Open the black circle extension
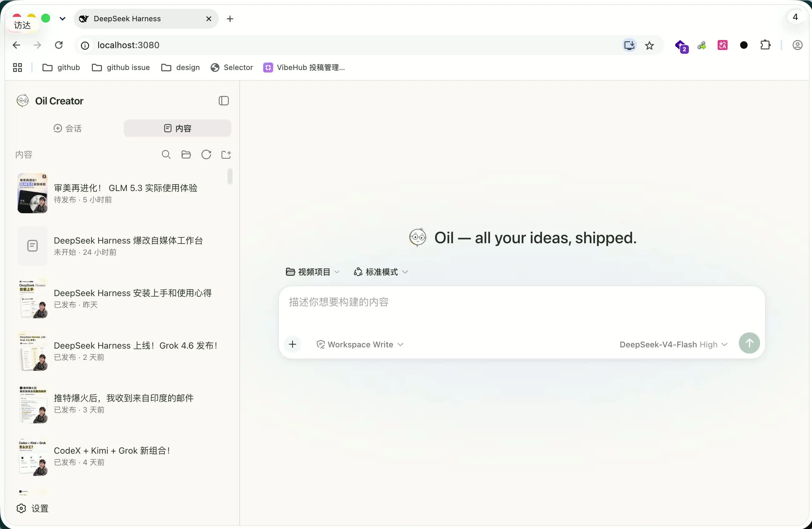Screen dimensions: 812x529 [744, 45]
